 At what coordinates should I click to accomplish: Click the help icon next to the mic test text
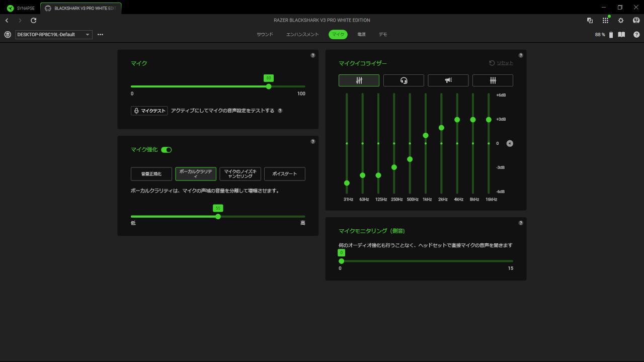280,111
